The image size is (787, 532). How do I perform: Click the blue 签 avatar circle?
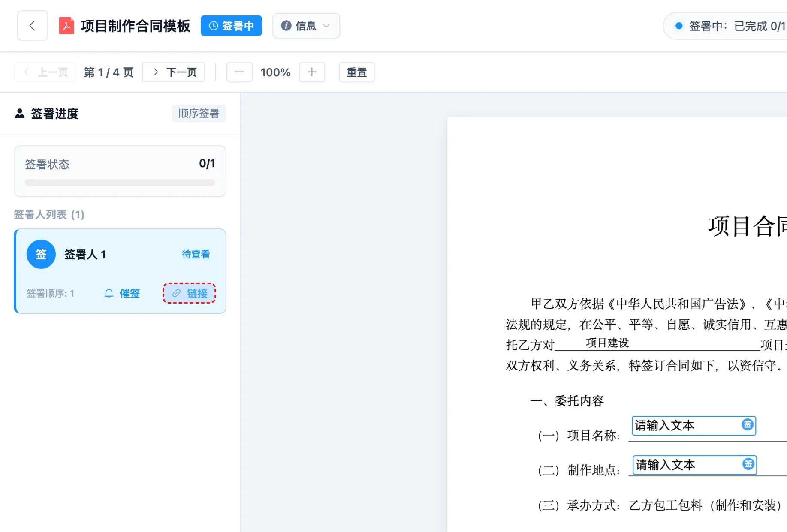(41, 254)
